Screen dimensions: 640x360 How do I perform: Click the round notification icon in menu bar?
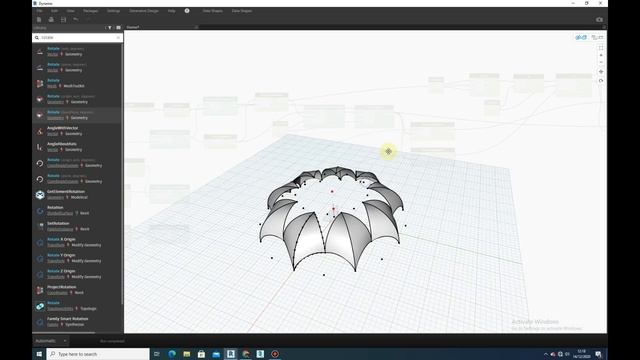click(x=187, y=11)
